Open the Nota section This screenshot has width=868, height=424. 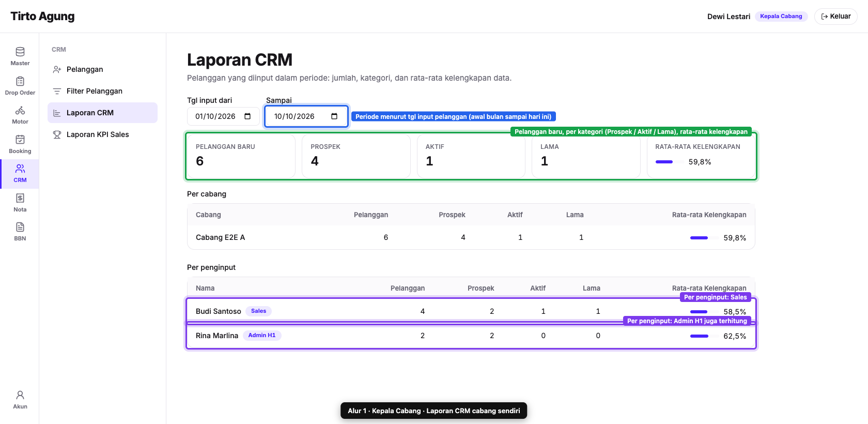tap(20, 203)
